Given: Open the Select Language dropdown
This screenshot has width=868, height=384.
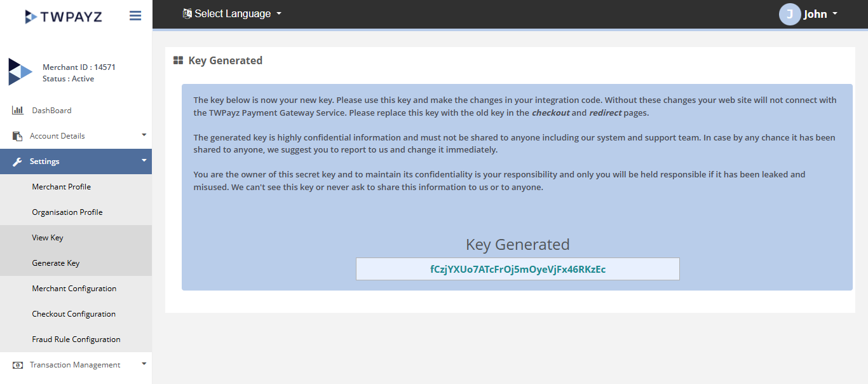Looking at the screenshot, I should (232, 13).
